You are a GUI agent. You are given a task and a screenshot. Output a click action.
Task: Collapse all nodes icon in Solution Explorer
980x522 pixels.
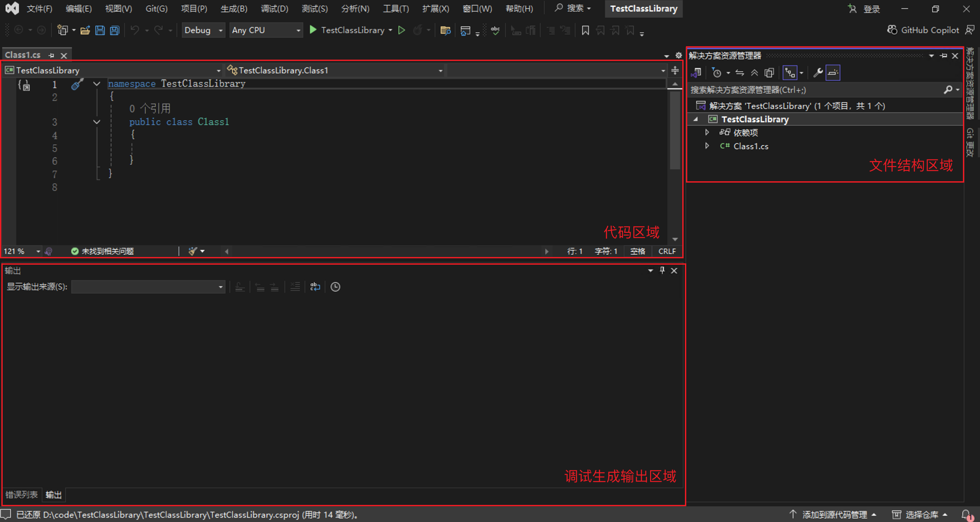coord(755,72)
